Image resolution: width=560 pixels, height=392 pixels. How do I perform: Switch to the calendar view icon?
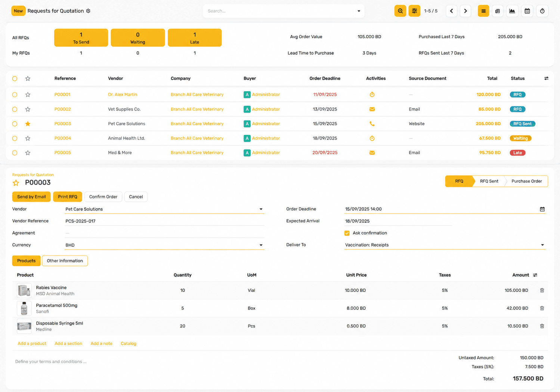click(527, 11)
